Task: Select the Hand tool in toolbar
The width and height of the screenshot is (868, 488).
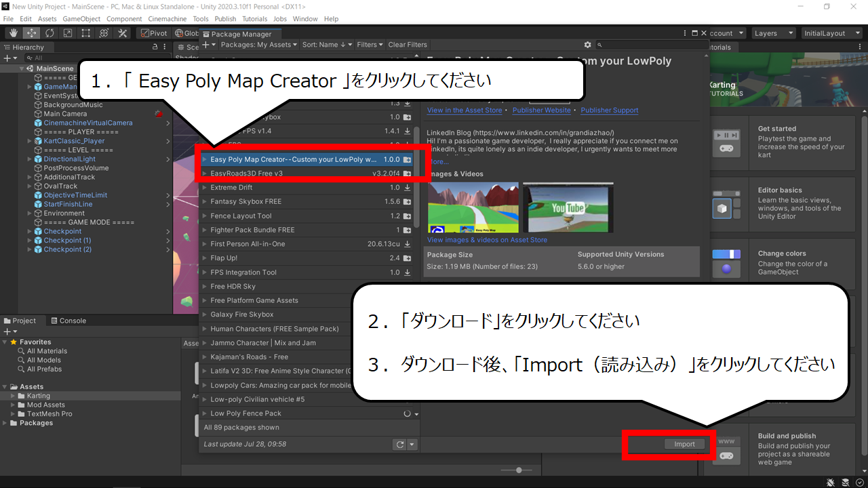Action: (13, 33)
